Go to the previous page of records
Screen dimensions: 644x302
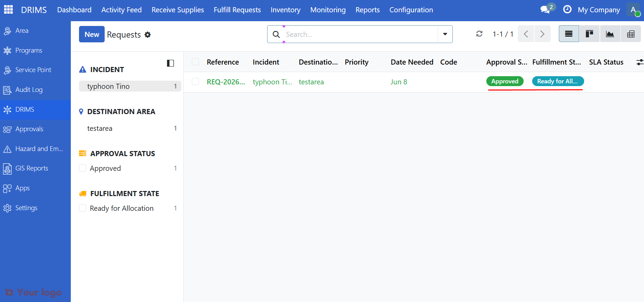[526, 34]
